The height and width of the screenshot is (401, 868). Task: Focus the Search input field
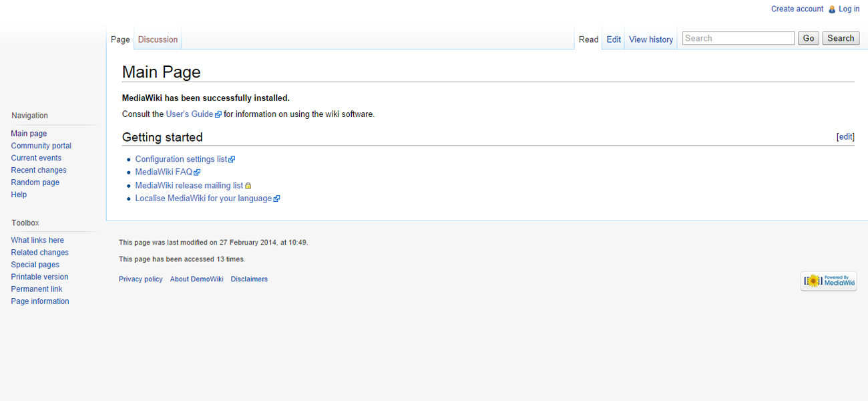tap(738, 38)
